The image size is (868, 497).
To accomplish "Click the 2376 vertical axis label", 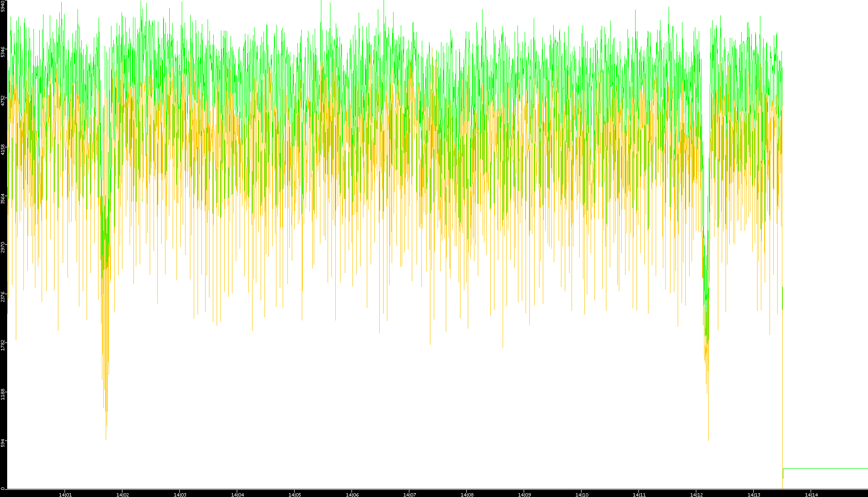I will (3, 296).
